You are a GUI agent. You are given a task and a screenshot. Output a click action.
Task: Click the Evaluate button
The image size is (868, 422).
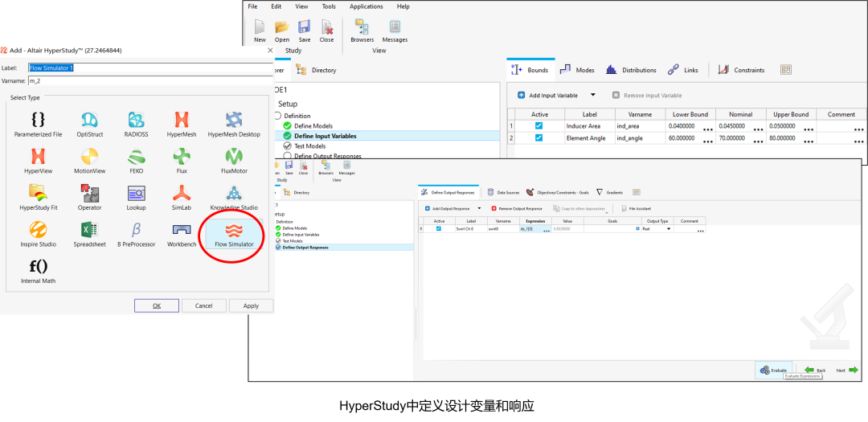773,370
